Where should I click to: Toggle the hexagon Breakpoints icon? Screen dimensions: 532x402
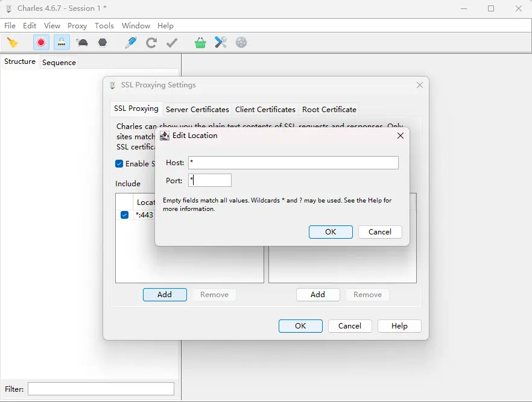pos(103,42)
